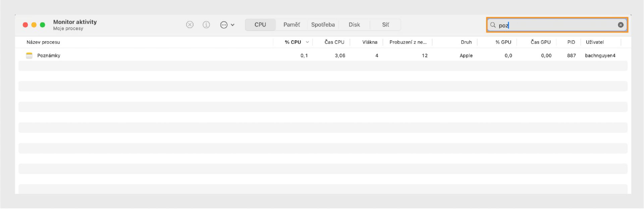This screenshot has width=644, height=209.
Task: Switch to the Spotřeba tab
Action: click(323, 25)
